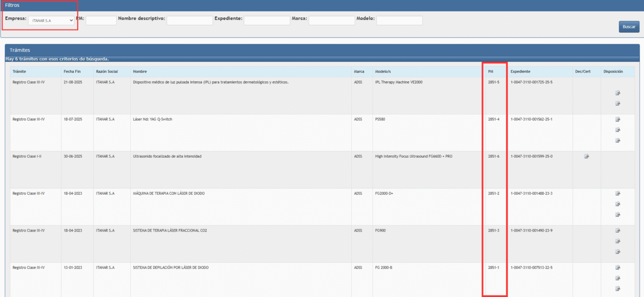The width and height of the screenshot is (644, 297).
Task: Focus the Modelo filter input
Action: [x=399, y=20]
